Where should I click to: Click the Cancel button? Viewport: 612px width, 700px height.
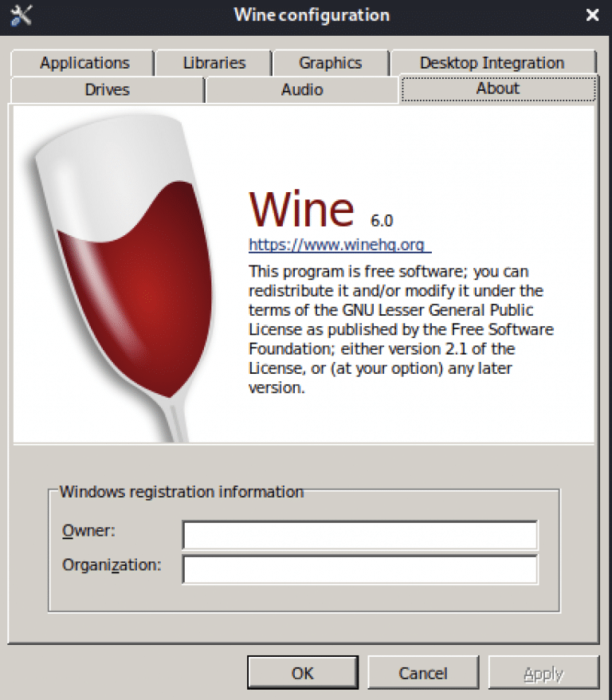click(423, 672)
